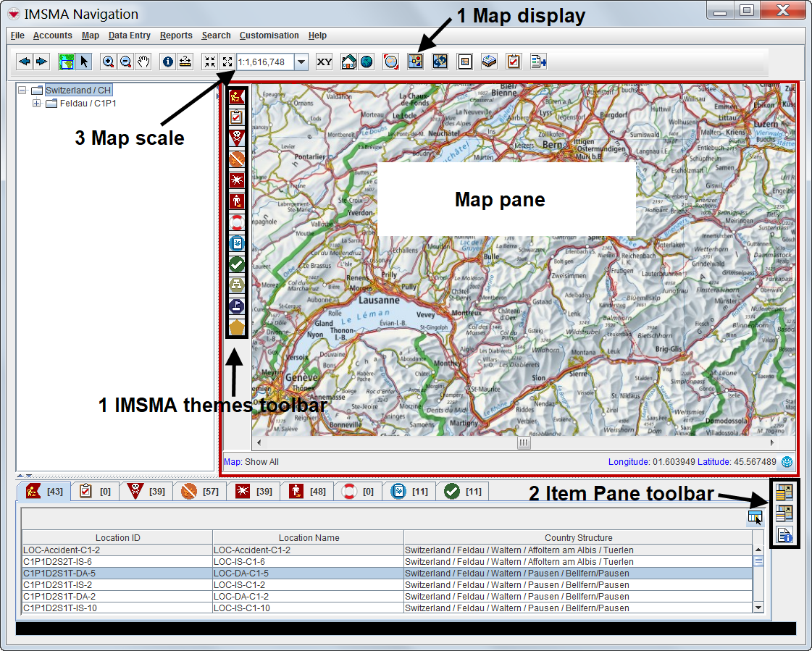Open the Data Entry menu
The height and width of the screenshot is (651, 812).
129,35
